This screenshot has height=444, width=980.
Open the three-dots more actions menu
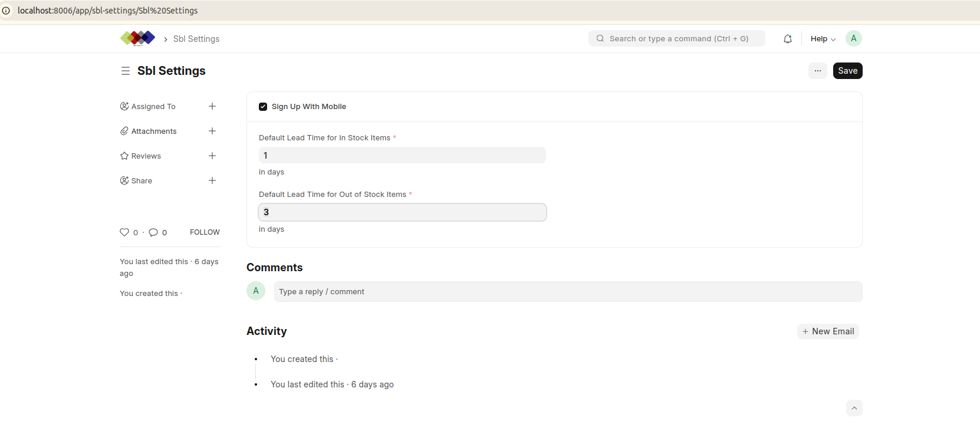tap(817, 71)
